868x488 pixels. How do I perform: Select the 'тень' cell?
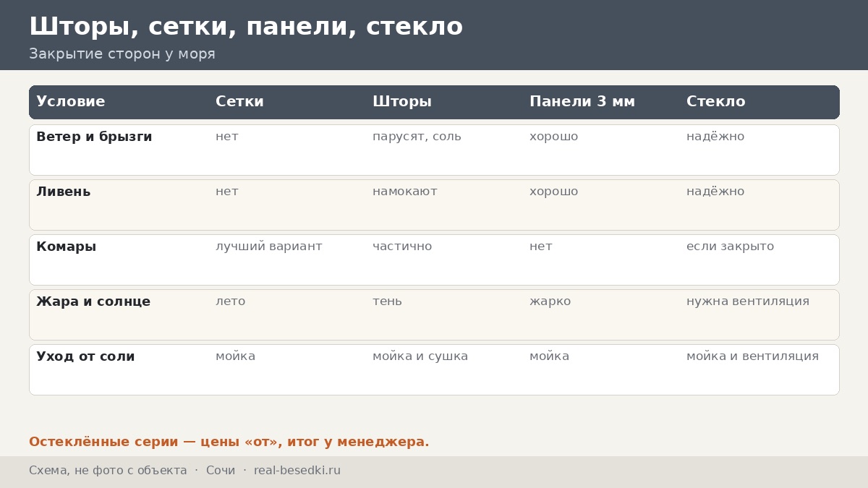pyautogui.click(x=387, y=301)
